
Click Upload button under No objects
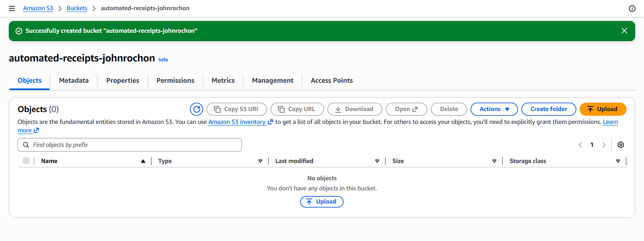(322, 202)
